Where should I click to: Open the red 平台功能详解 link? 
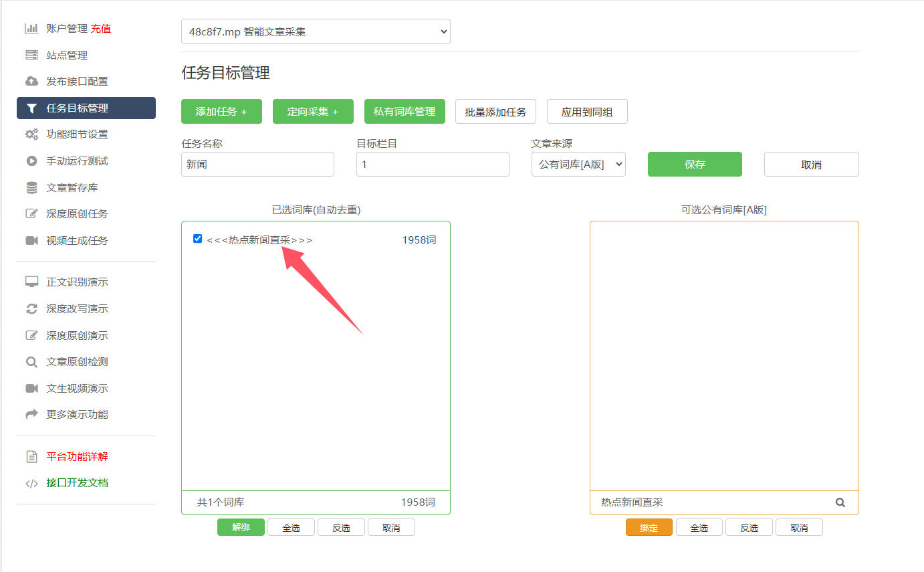(x=77, y=457)
